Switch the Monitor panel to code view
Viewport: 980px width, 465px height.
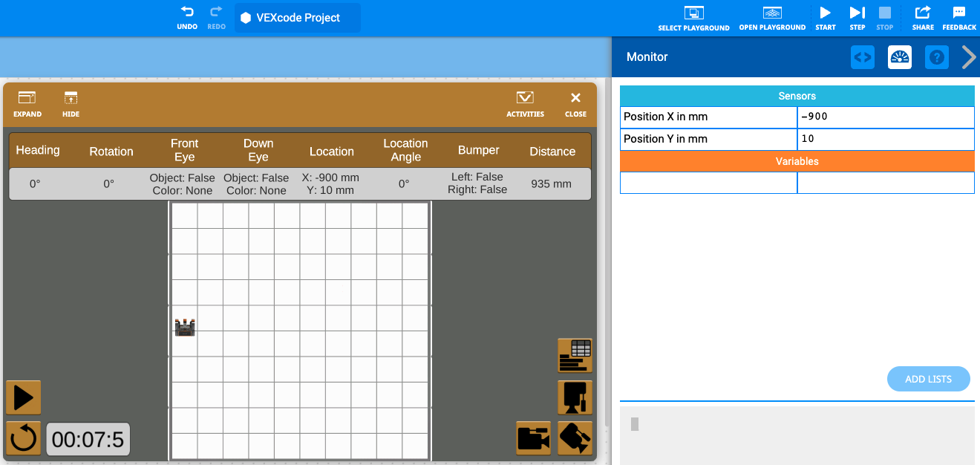tap(862, 56)
